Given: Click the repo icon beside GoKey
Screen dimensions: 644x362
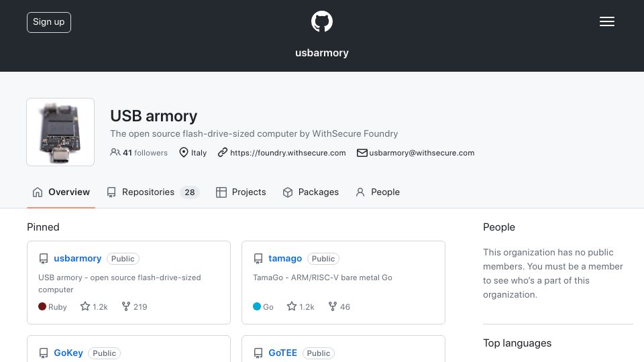Looking at the screenshot, I should tap(43, 353).
